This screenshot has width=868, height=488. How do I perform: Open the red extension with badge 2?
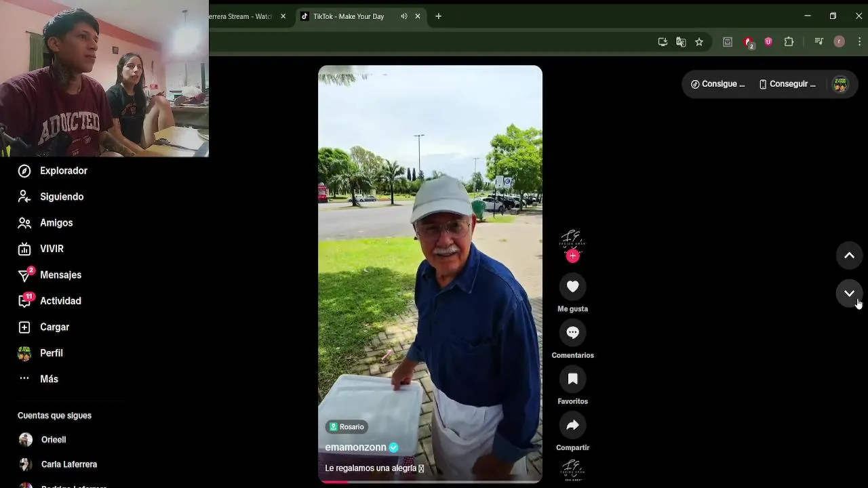[x=749, y=43]
